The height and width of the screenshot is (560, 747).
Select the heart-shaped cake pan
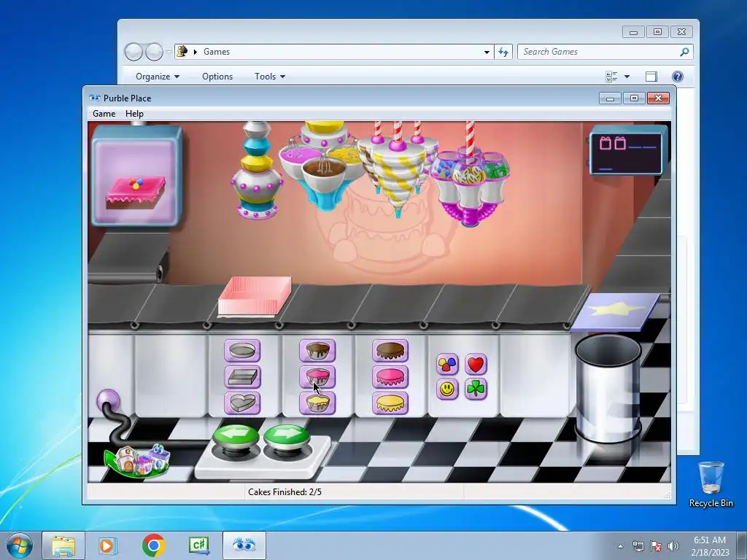(242, 403)
